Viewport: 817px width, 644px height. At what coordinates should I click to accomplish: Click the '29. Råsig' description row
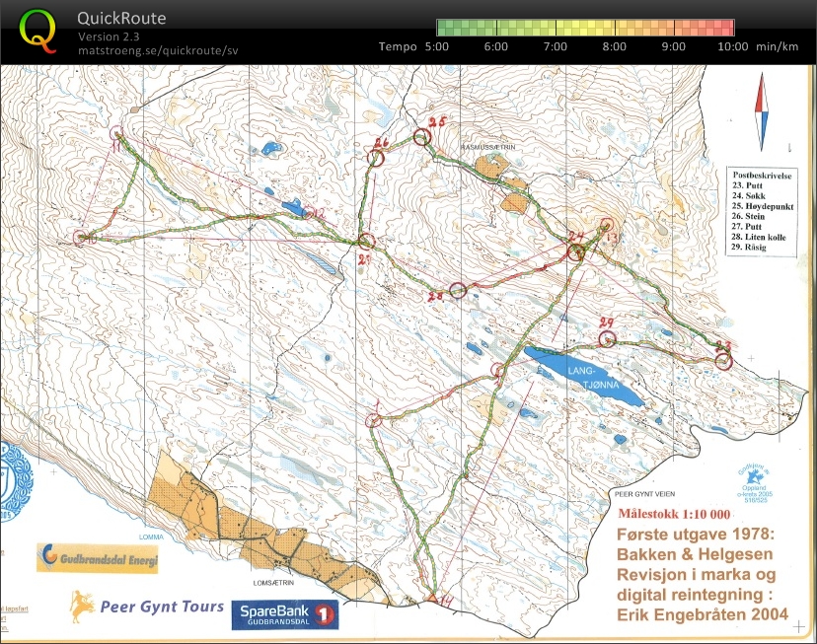click(x=749, y=247)
